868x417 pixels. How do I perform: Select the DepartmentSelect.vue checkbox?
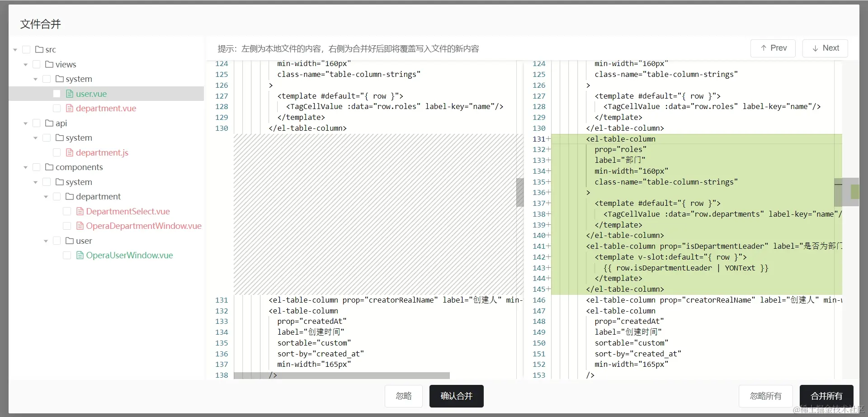[x=67, y=211]
